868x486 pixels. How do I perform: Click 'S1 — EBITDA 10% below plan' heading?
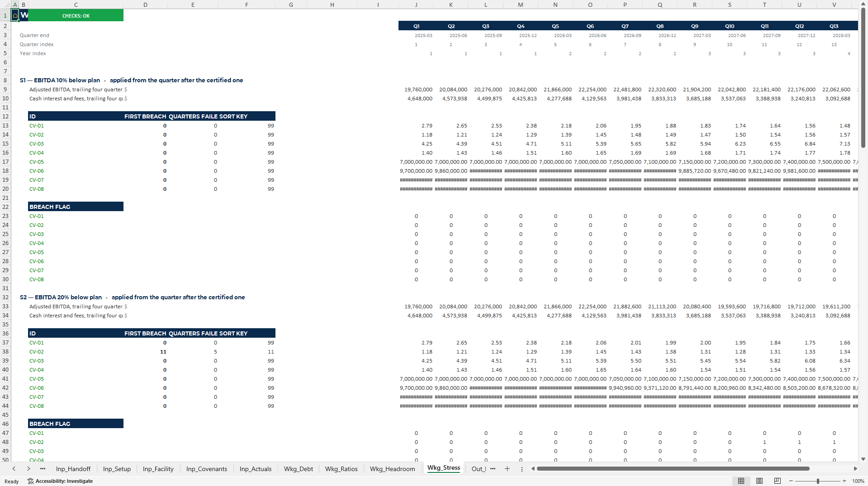pyautogui.click(x=60, y=80)
